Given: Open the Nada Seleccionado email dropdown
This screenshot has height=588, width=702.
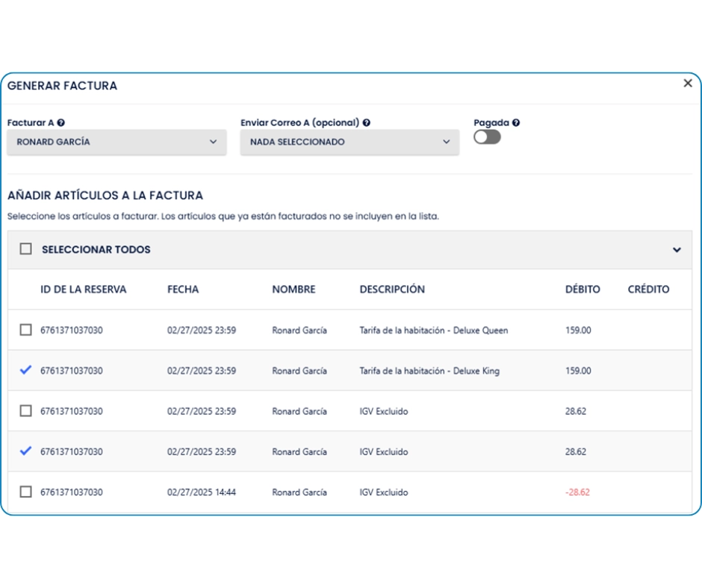Looking at the screenshot, I should pos(350,142).
